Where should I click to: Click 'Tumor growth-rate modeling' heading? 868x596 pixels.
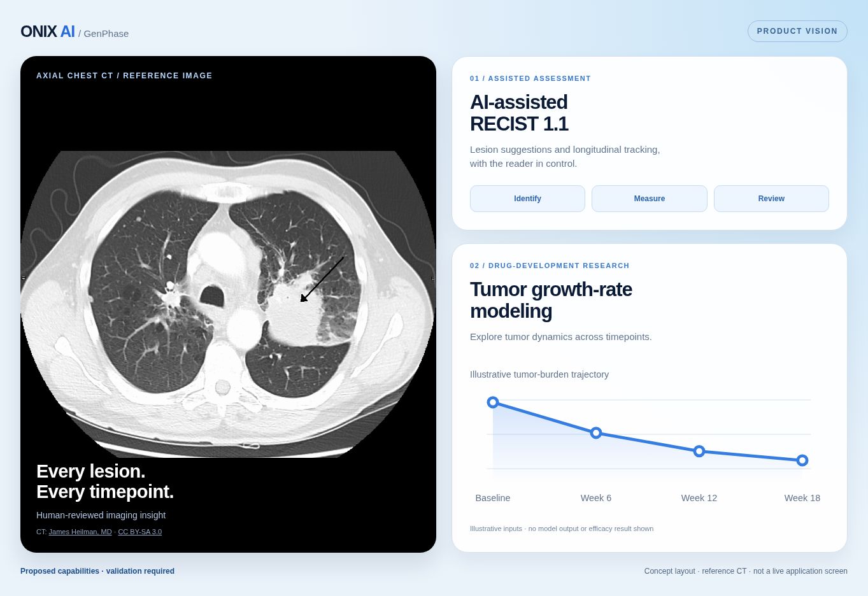tap(551, 300)
